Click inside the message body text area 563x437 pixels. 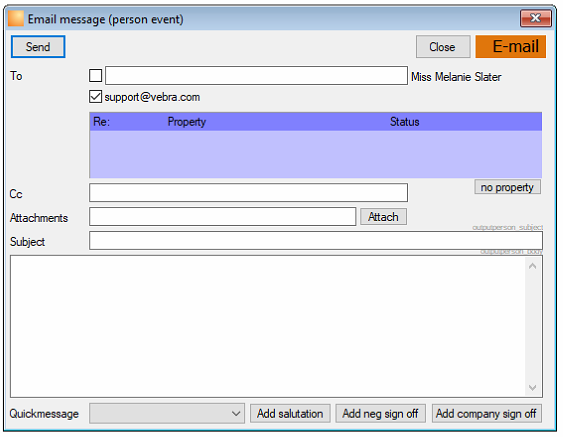[267, 326]
